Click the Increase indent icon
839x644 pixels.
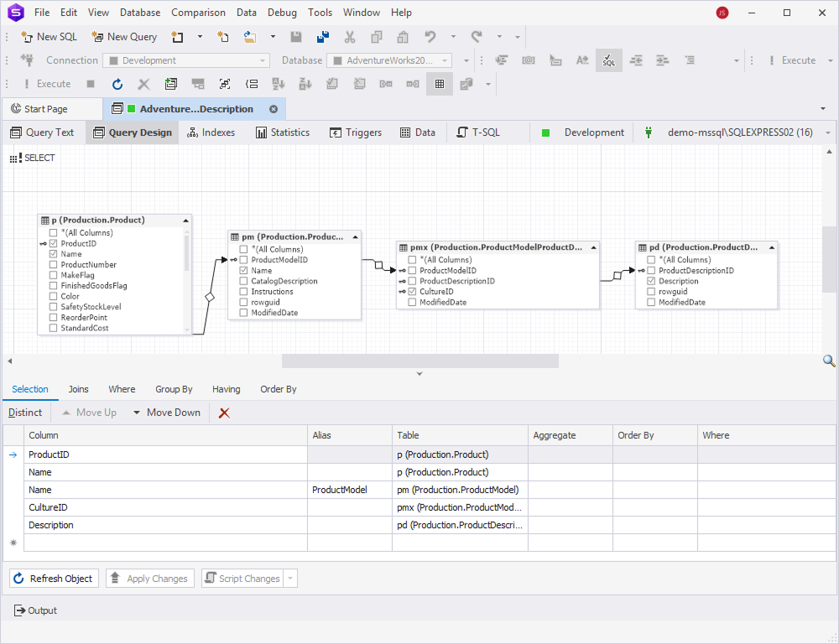point(663,60)
